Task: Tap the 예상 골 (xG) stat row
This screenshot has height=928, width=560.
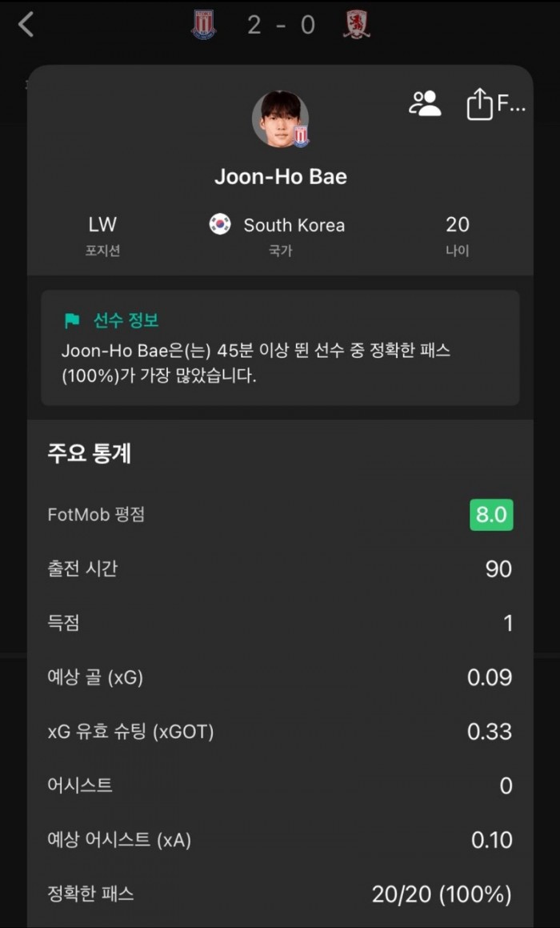Action: point(280,677)
